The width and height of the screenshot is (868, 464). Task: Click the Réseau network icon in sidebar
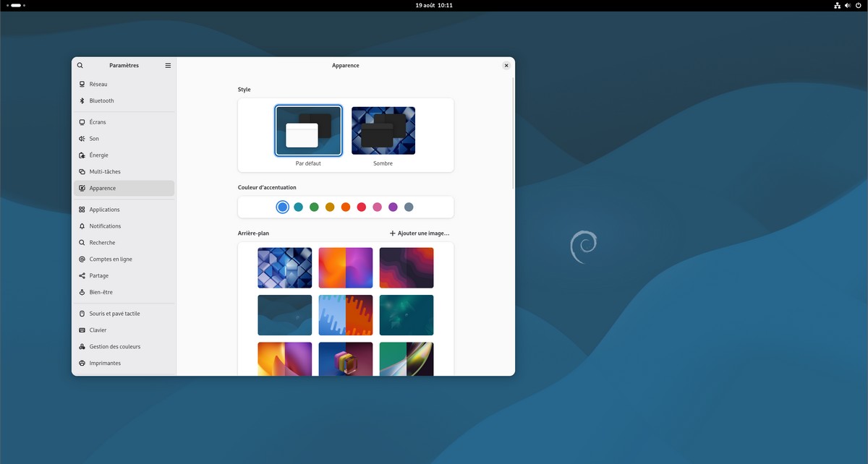point(82,84)
